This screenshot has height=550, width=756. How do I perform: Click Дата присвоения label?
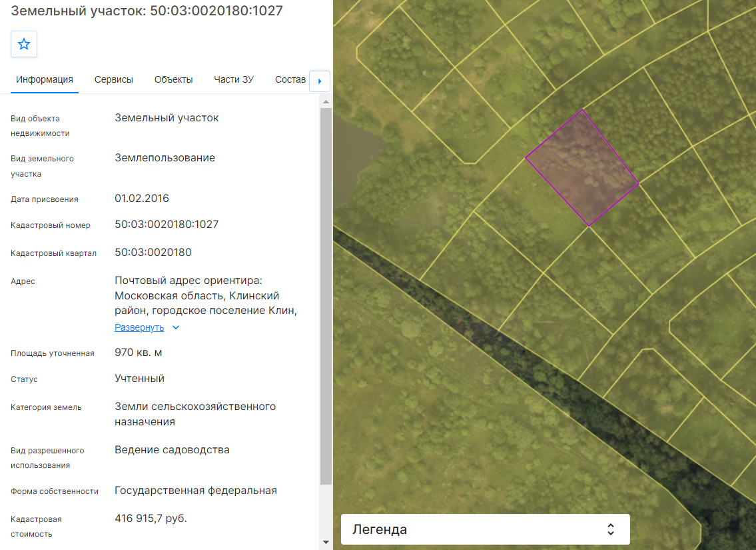[x=45, y=199]
